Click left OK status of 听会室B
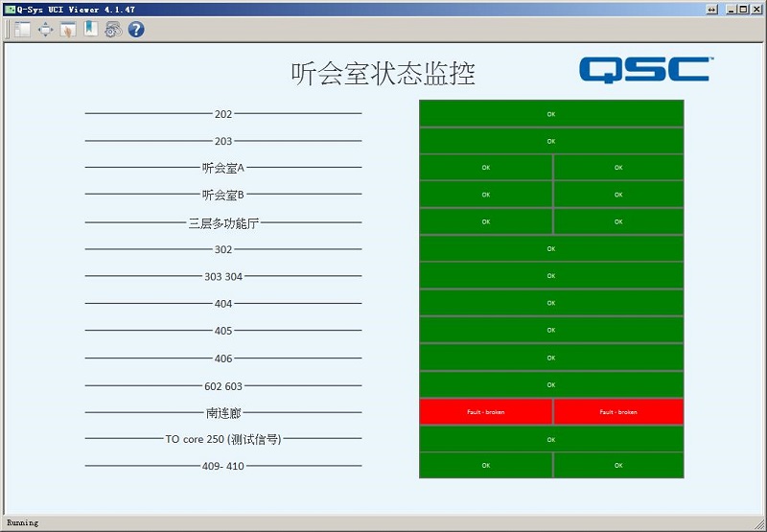 pyautogui.click(x=486, y=195)
